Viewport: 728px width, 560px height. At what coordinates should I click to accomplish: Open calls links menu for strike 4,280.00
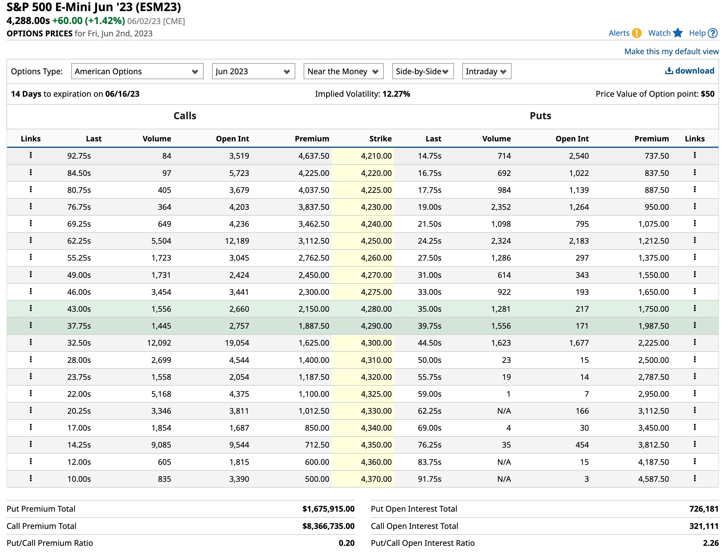(31, 308)
